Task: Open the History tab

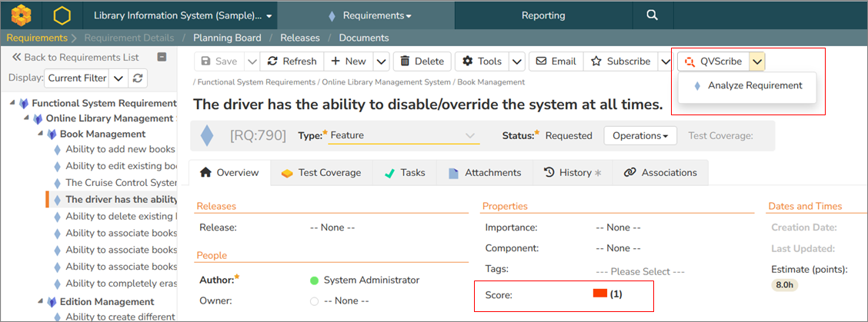Action: [x=572, y=173]
